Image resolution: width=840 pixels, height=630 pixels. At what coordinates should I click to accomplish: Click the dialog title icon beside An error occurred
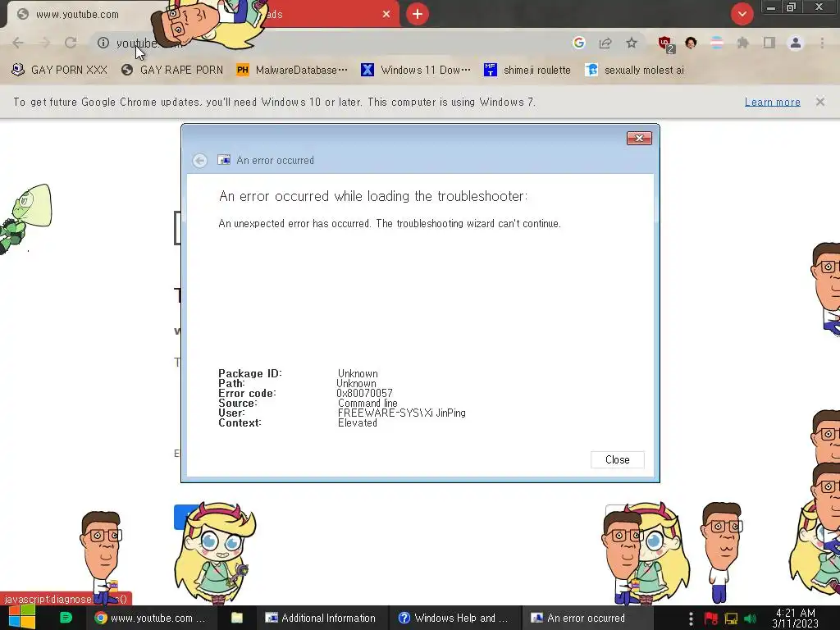click(224, 160)
